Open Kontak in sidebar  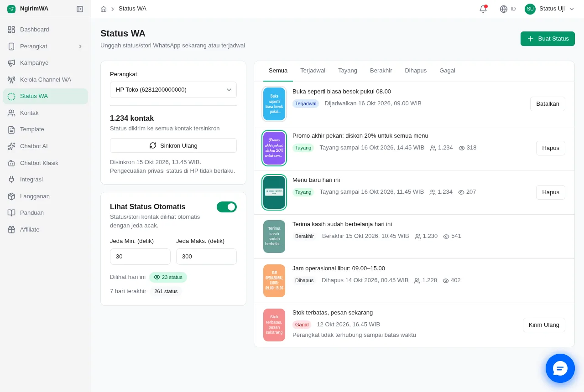[x=45, y=113]
